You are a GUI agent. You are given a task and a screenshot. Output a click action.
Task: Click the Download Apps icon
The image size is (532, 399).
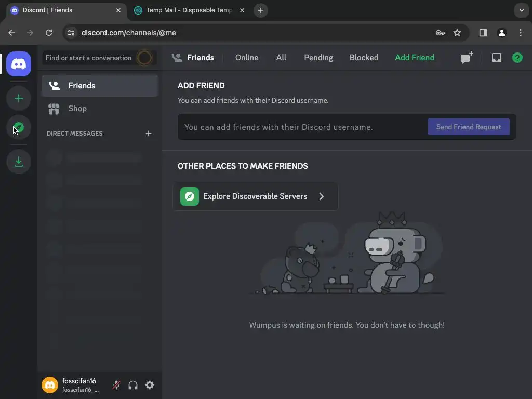pos(19,162)
